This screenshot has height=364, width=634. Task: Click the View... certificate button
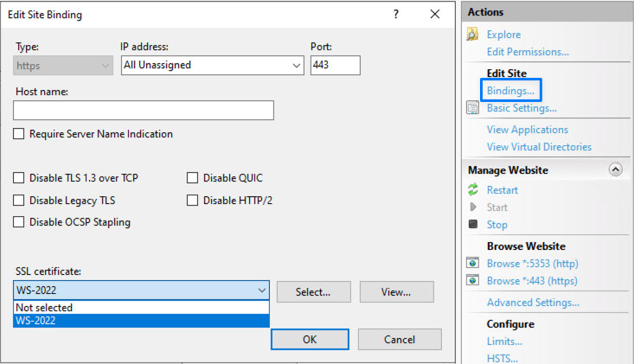tap(395, 292)
